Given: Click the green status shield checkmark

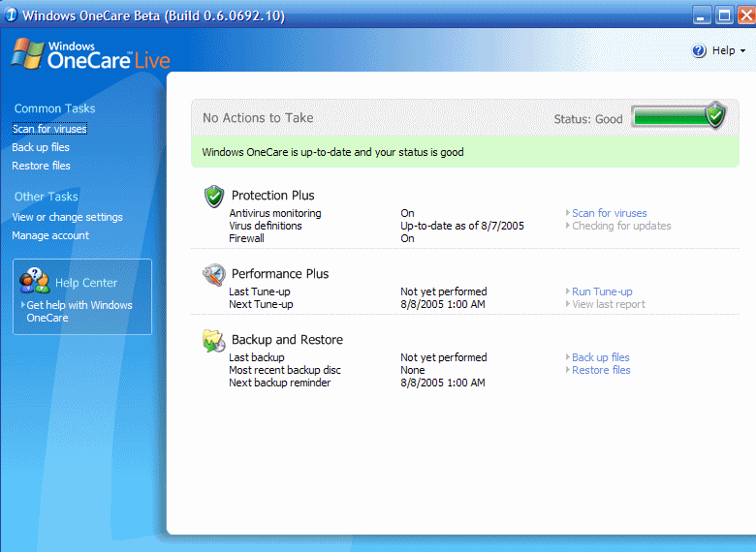Looking at the screenshot, I should (x=715, y=114).
